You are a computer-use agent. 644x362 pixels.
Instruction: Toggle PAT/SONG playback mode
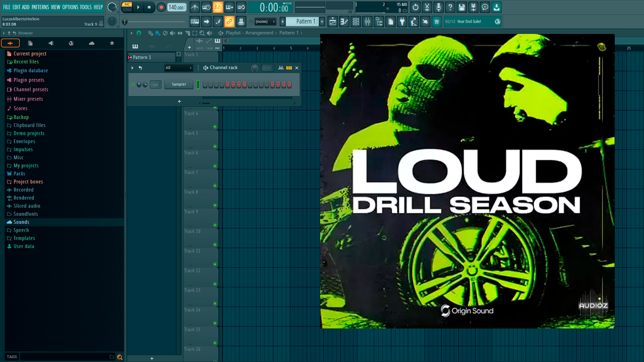coord(127,7)
